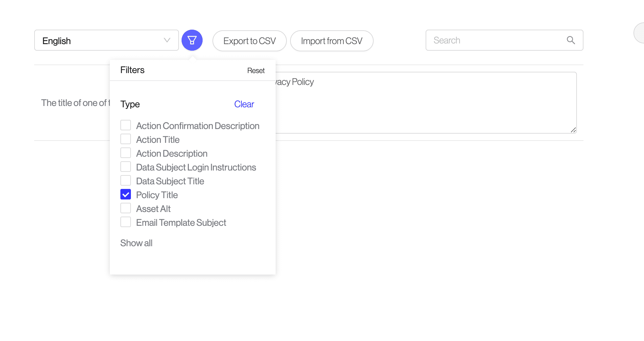
Task: Click the language dropdown chevron arrow
Action: click(x=167, y=40)
